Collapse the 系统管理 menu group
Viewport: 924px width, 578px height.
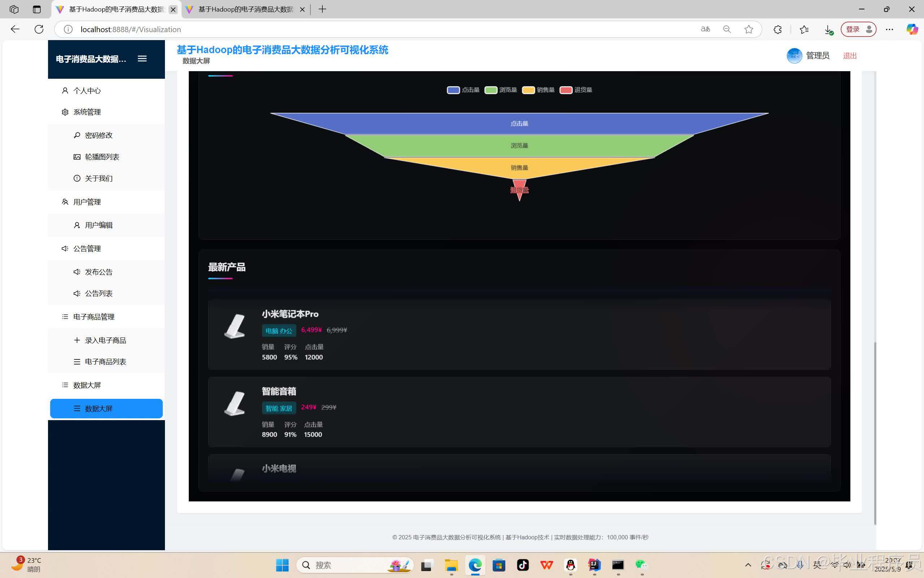click(106, 112)
